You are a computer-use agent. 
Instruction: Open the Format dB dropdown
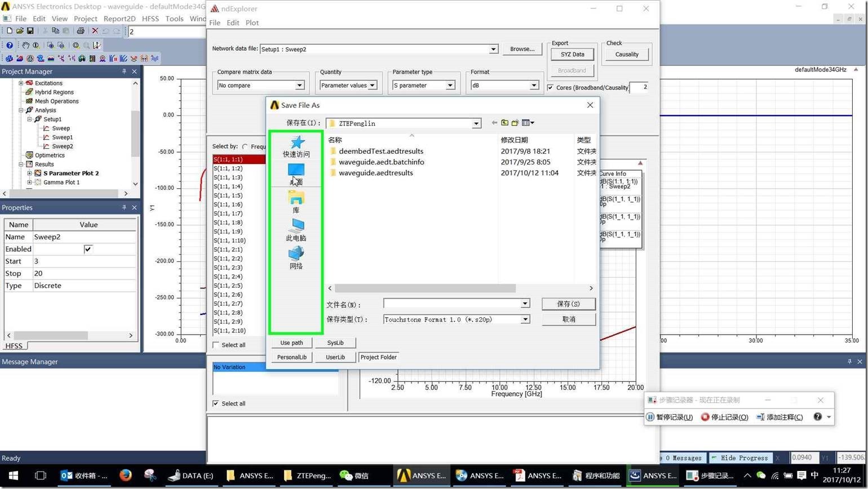tap(534, 85)
